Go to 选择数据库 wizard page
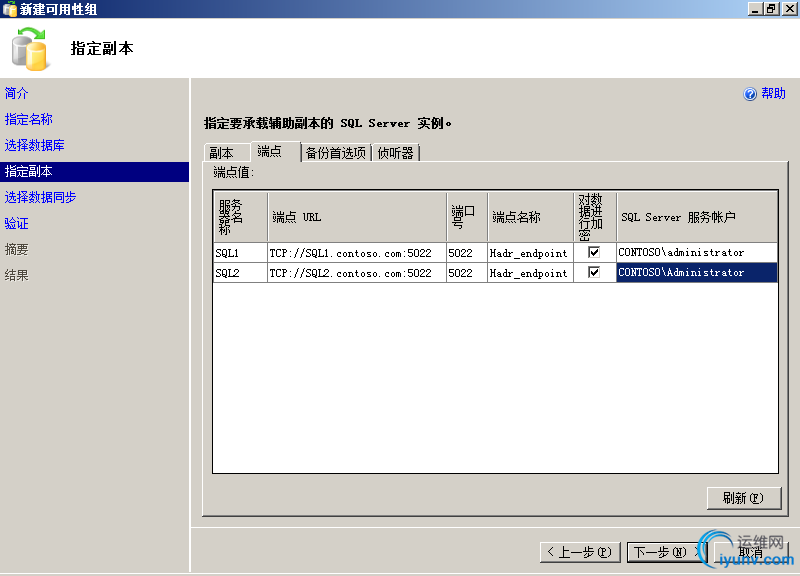800x576 pixels. (35, 145)
